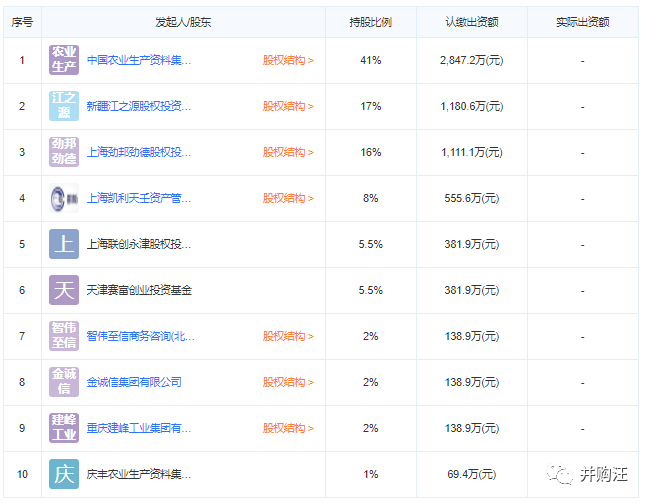This screenshot has width=648, height=503.
Task: Open 中国农业生产资料集... shareholder link
Action: click(x=139, y=60)
